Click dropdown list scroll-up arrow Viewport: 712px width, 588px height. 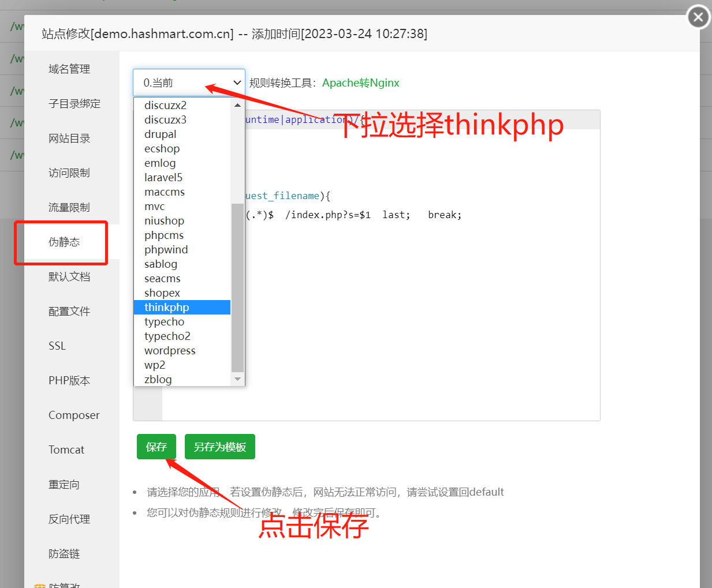[x=237, y=105]
